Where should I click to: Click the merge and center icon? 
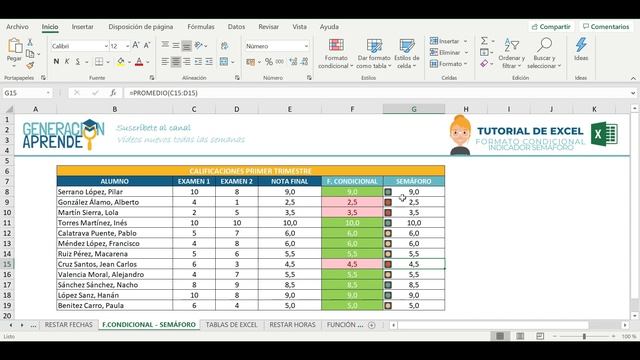click(x=224, y=62)
